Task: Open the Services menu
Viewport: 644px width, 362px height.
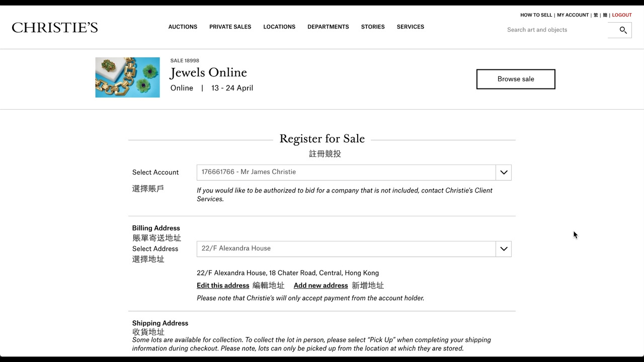Action: point(411,27)
